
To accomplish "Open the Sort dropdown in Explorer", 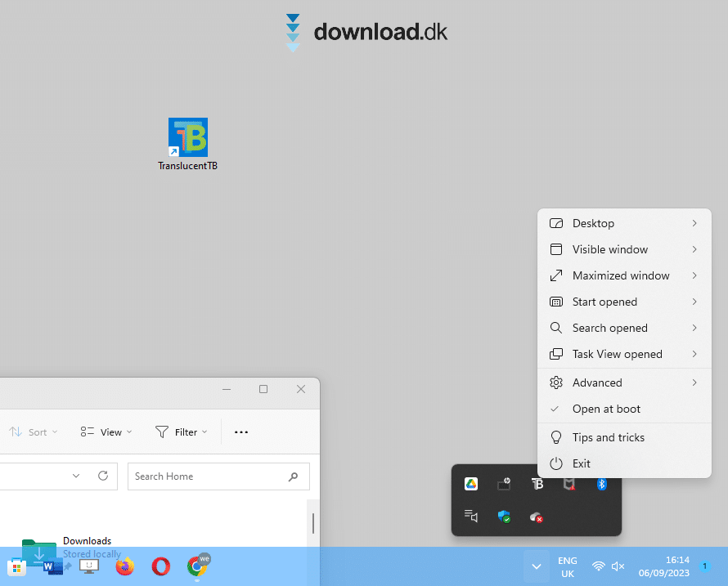I will pyautogui.click(x=34, y=432).
